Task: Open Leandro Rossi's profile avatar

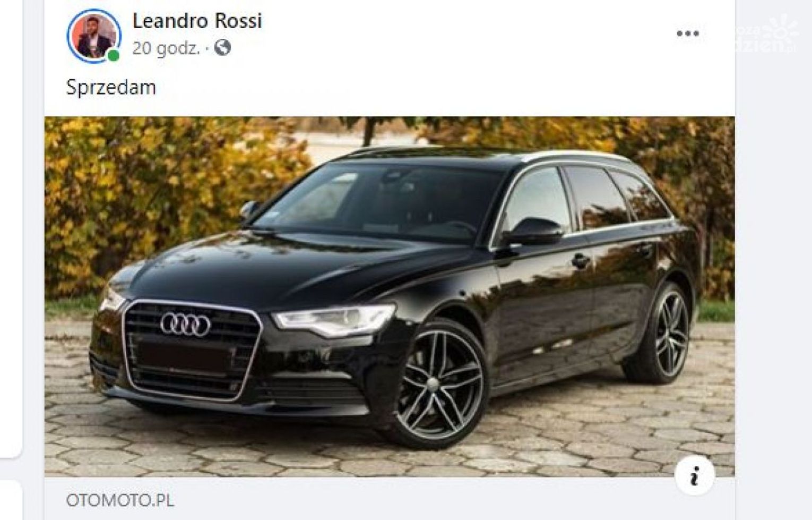Action: tap(94, 36)
